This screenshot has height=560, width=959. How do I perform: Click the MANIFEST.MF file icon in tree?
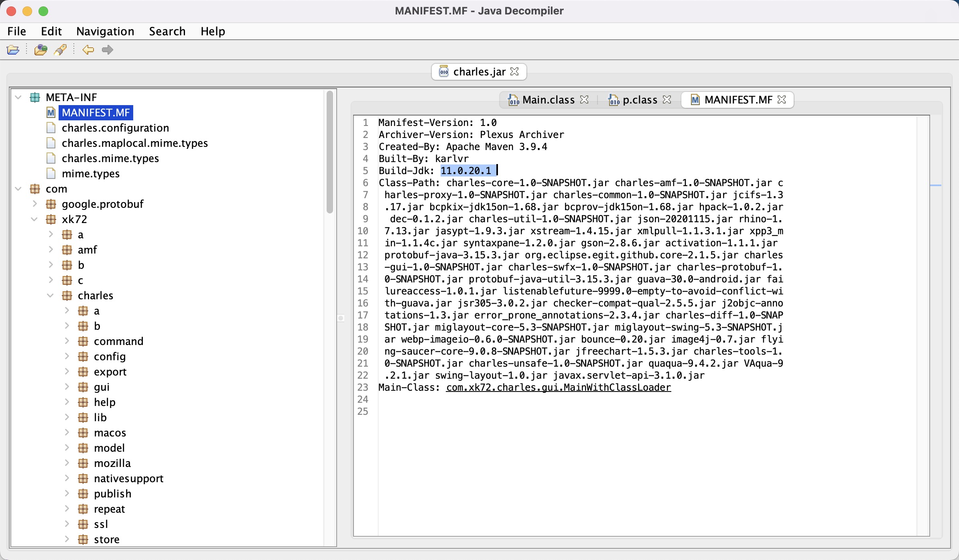coord(51,113)
